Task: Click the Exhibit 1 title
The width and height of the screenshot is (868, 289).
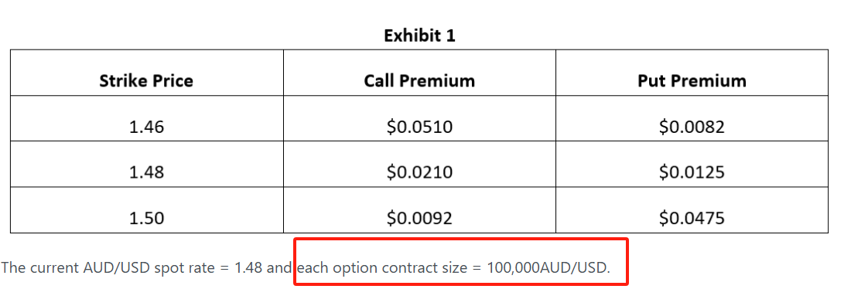Action: (x=419, y=36)
